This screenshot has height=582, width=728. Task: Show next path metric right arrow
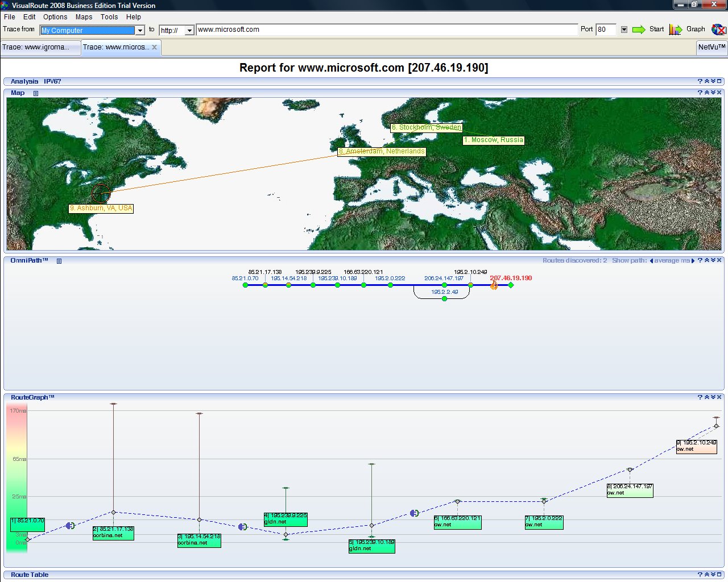pyautogui.click(x=693, y=261)
